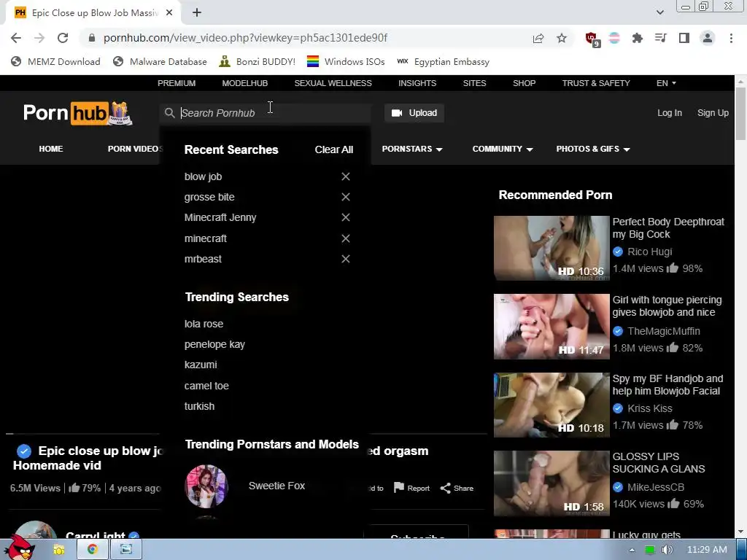
Task: Click the Upload button with camera icon
Action: point(414,113)
